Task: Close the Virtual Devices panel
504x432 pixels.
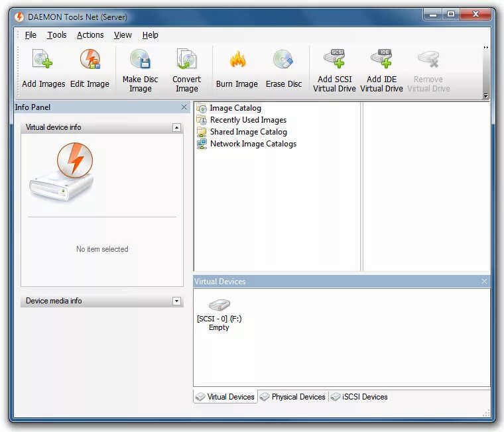Action: tap(484, 282)
